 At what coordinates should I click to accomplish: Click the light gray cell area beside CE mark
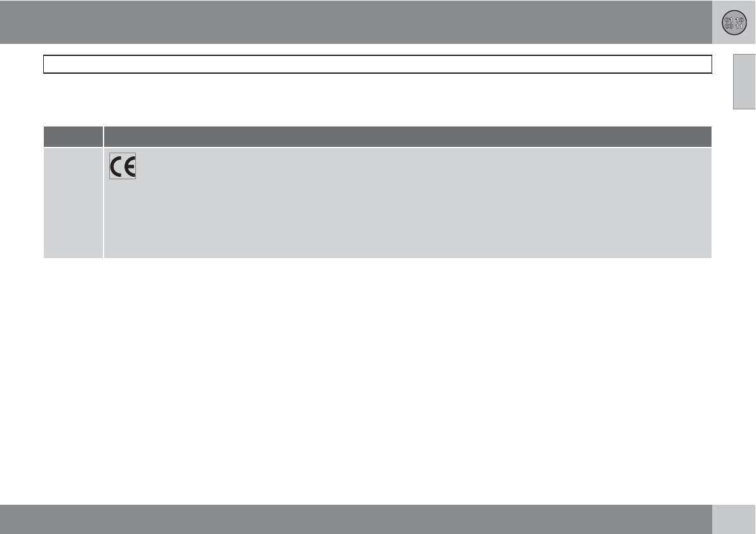423,166
